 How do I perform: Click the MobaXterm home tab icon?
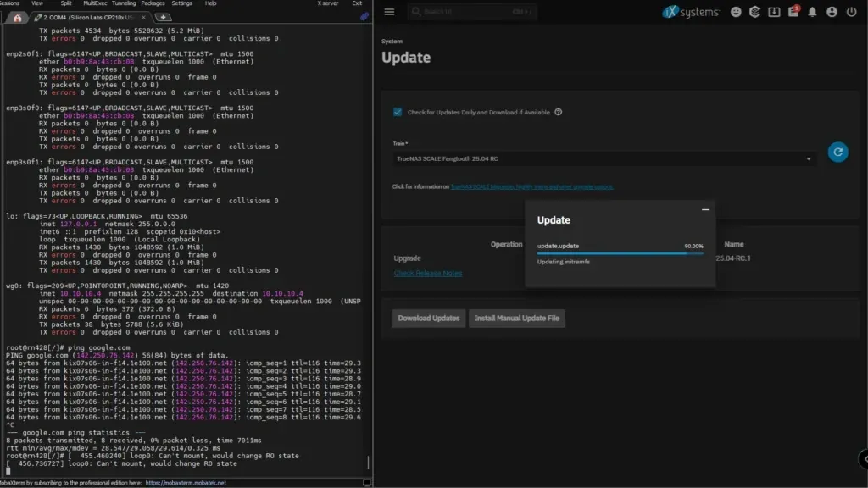(x=17, y=17)
